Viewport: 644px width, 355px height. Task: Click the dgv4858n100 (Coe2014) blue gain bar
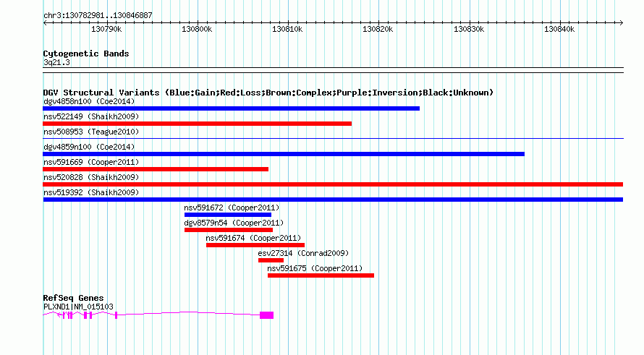[x=232, y=108]
